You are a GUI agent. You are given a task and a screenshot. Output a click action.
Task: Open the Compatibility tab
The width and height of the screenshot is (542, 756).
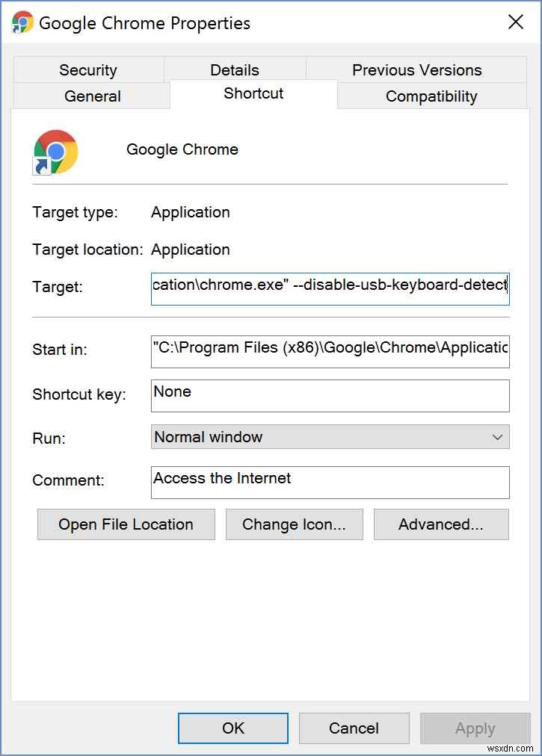pos(431,96)
